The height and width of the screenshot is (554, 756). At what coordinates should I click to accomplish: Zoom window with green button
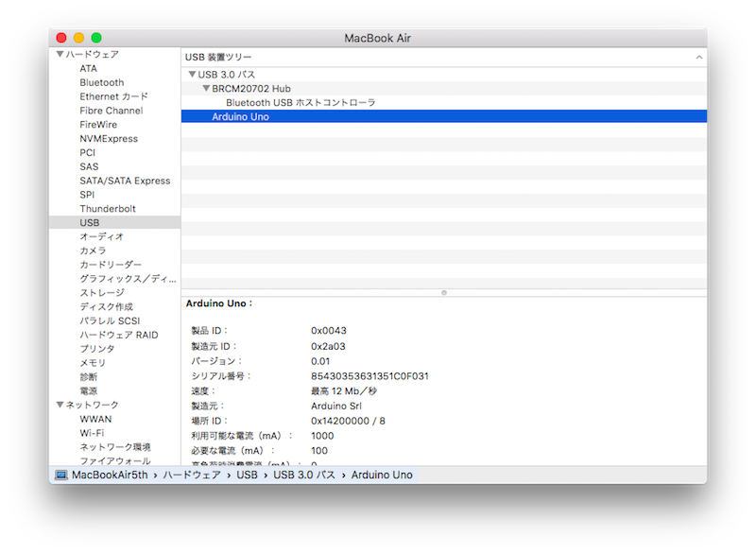[96, 38]
